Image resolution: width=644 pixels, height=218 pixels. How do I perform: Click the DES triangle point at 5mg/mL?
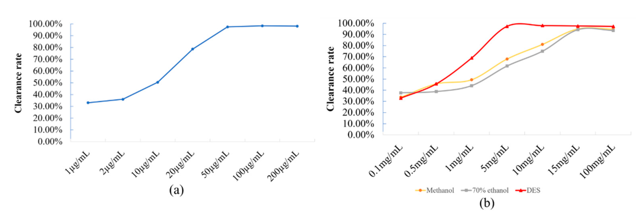pos(507,26)
